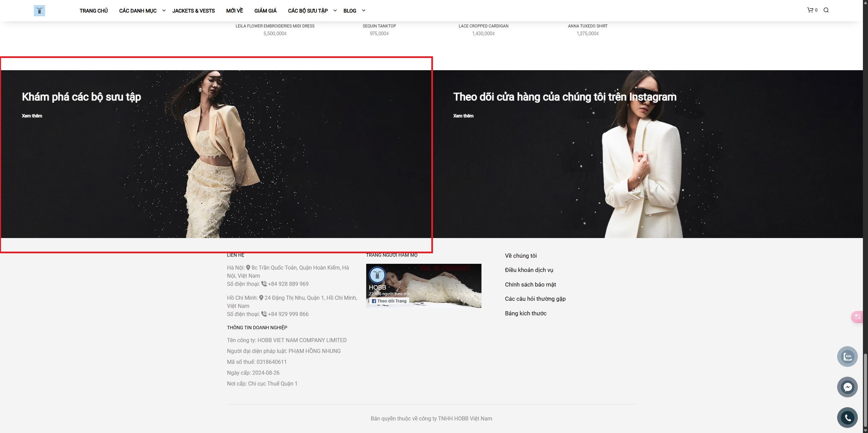This screenshot has height=433, width=868.
Task: Open the Messenger chat floating button
Action: pyautogui.click(x=847, y=387)
